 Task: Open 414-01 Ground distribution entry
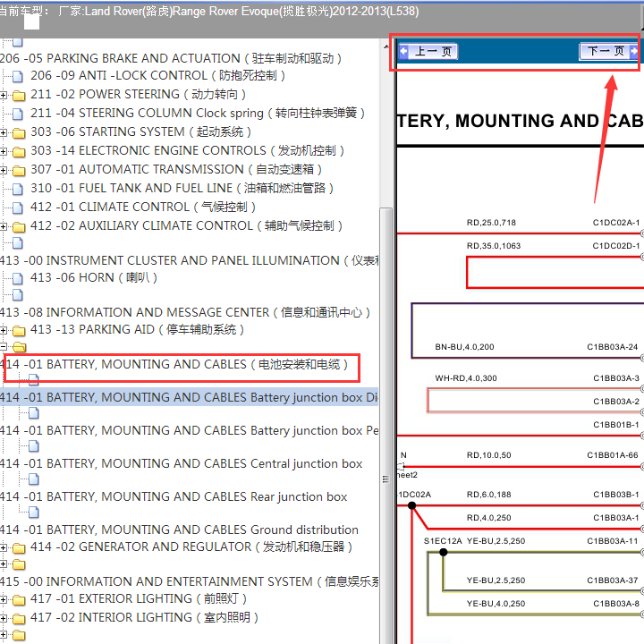[179, 530]
